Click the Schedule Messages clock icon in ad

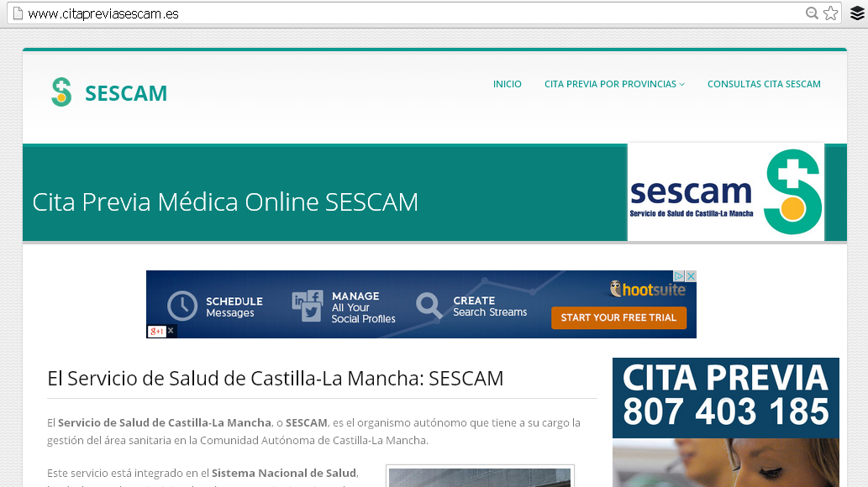(x=182, y=306)
